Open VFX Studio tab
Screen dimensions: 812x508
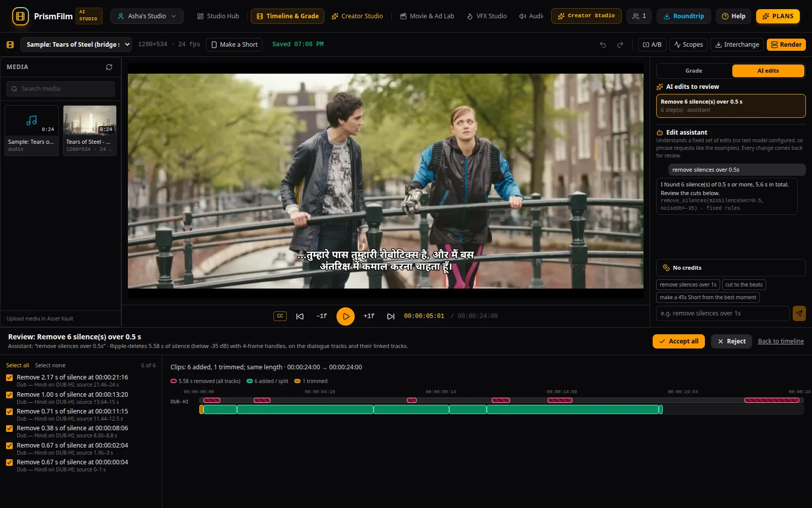click(487, 16)
